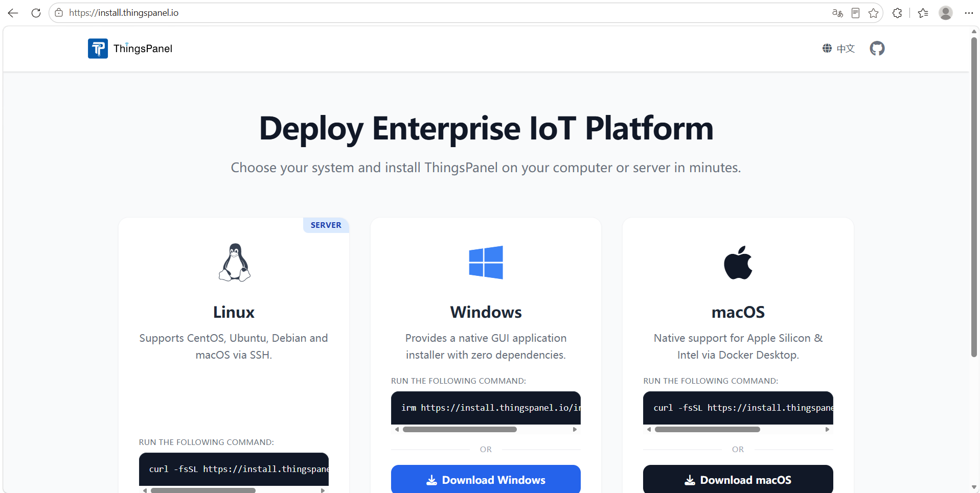
Task: Click the page scrollbar up arrow
Action: pyautogui.click(x=974, y=31)
